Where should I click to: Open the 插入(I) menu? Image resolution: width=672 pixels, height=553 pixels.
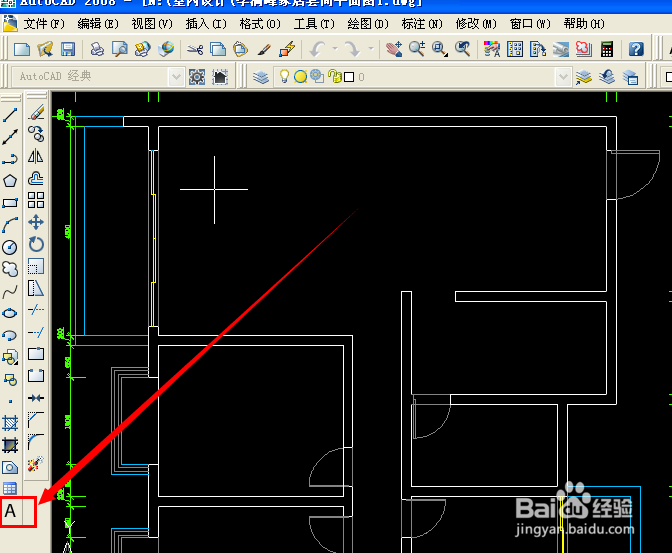[206, 24]
